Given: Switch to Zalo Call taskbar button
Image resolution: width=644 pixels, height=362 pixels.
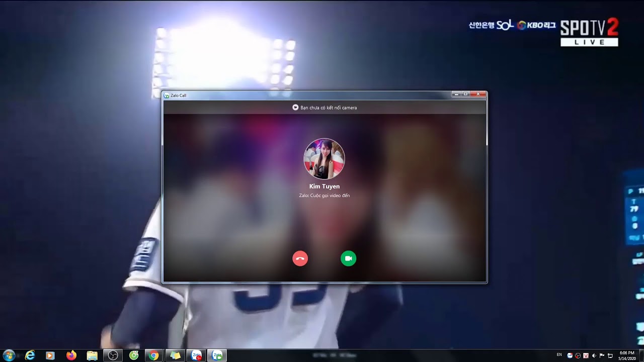Looking at the screenshot, I should point(217,355).
